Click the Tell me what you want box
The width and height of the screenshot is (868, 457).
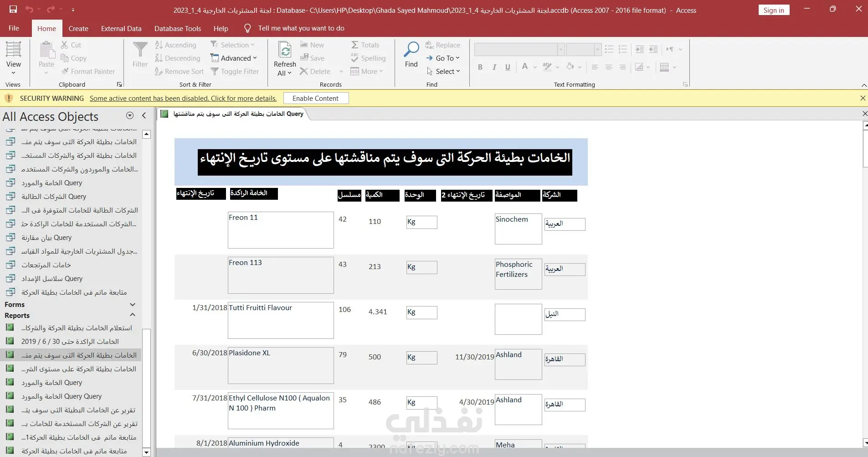point(301,28)
